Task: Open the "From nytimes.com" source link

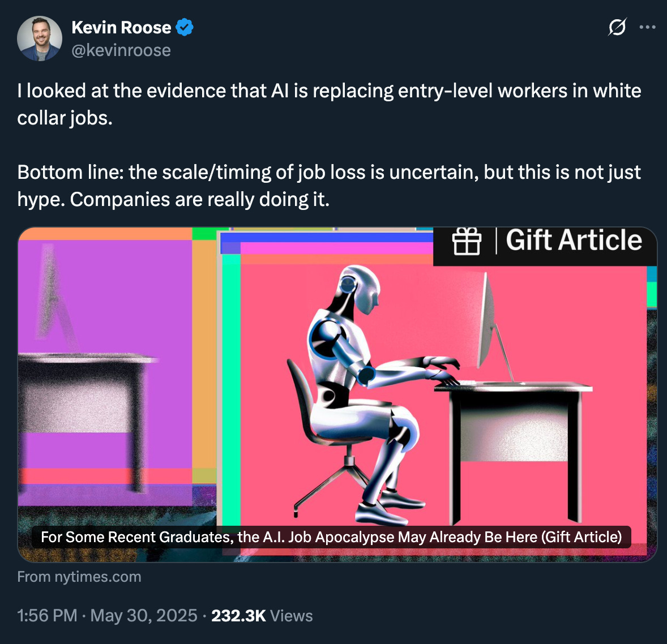Action: tap(79, 577)
